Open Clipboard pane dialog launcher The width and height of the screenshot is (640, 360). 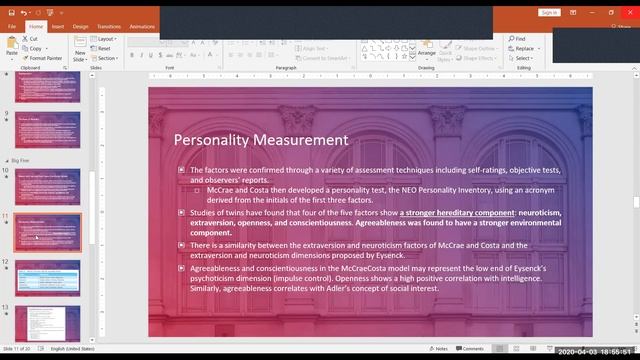[65, 68]
